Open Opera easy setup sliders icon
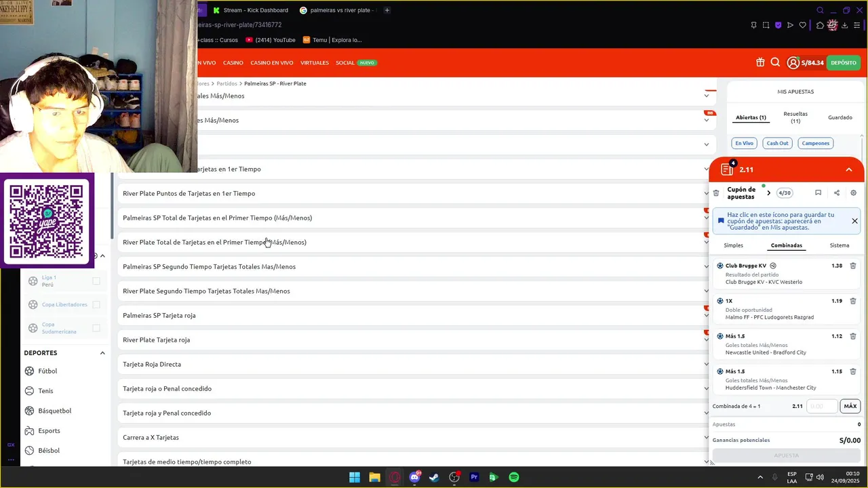868x488 pixels. coord(856,25)
